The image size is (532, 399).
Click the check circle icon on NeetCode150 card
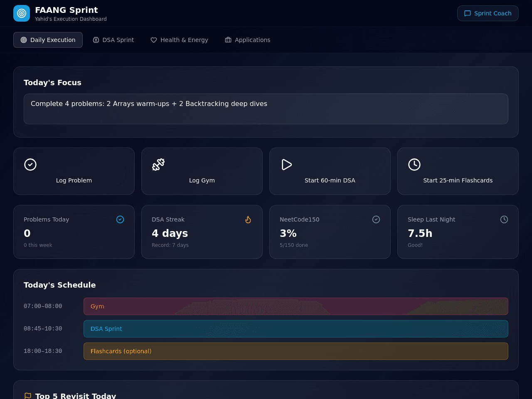coord(376,219)
